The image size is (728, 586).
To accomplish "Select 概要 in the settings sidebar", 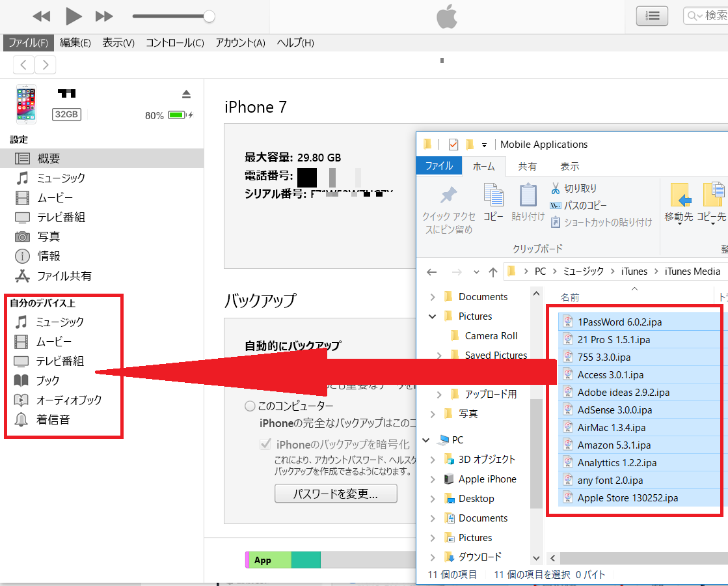I will click(x=102, y=158).
